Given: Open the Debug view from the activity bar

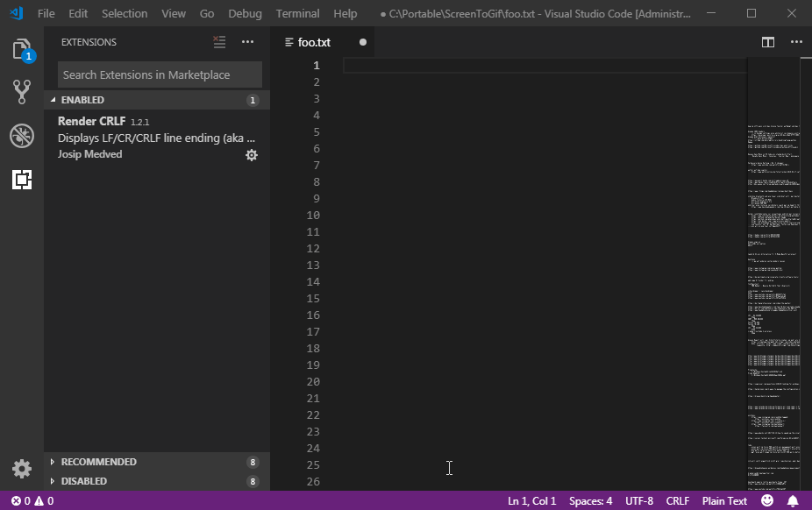Looking at the screenshot, I should [21, 136].
